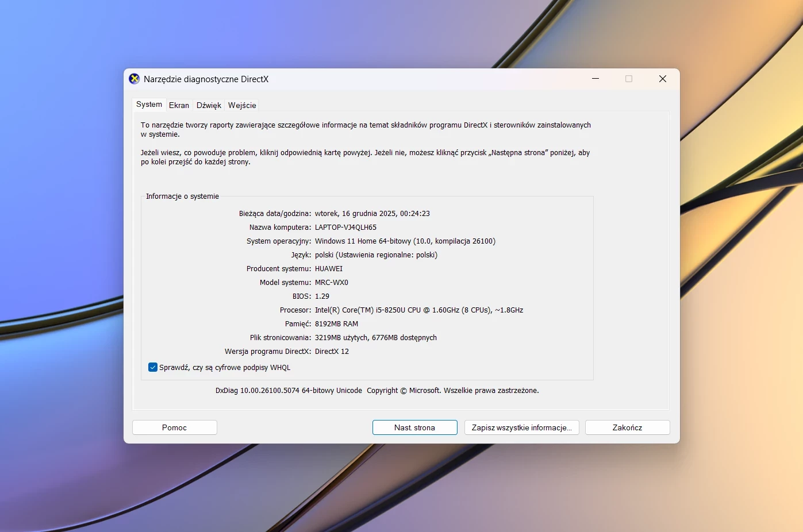The width and height of the screenshot is (803, 532).
Task: Close the DirectX diagnostic tool window
Action: pyautogui.click(x=662, y=79)
